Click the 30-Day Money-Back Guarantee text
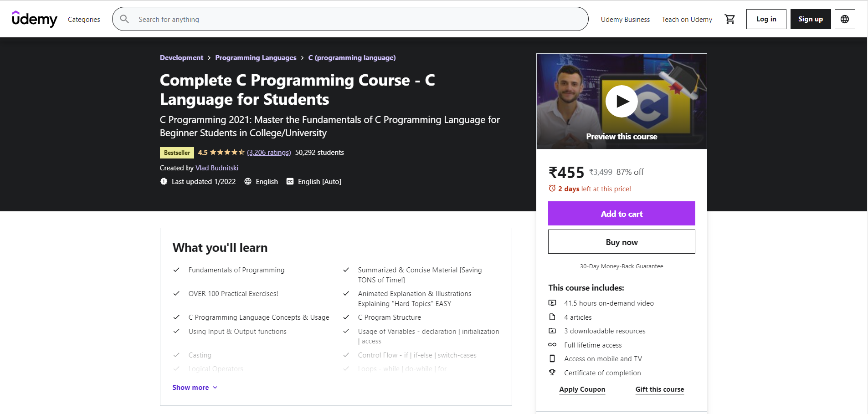 (621, 266)
